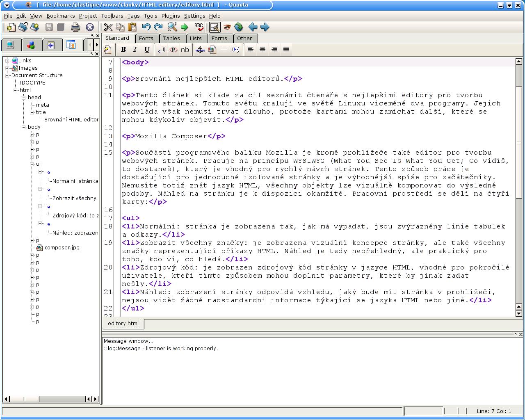Open the Find magnifier tool
Viewport: 525px width, 420px height.
172,27
